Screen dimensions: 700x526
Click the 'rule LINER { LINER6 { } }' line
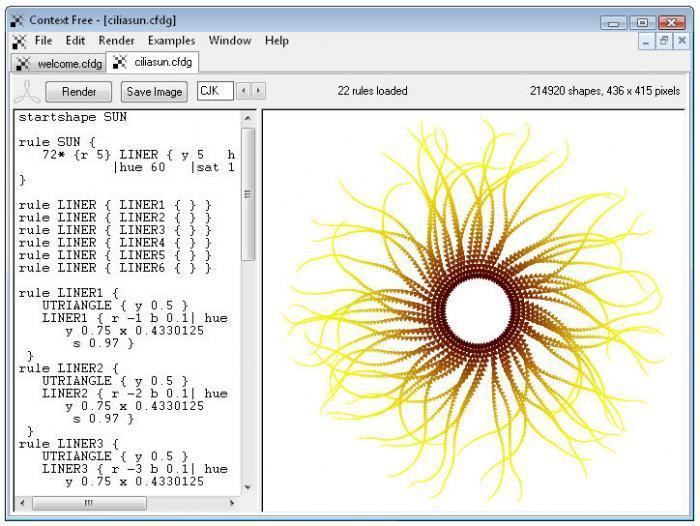[x=115, y=268]
